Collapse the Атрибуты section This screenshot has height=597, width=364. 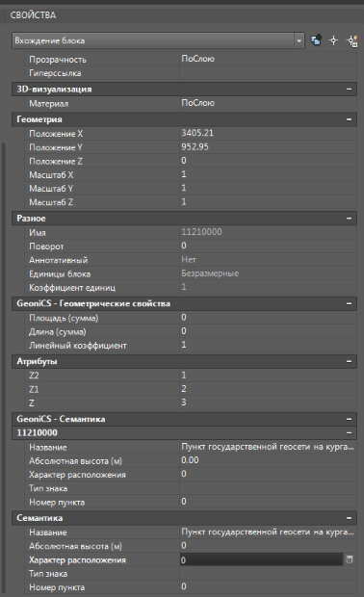tap(349, 361)
